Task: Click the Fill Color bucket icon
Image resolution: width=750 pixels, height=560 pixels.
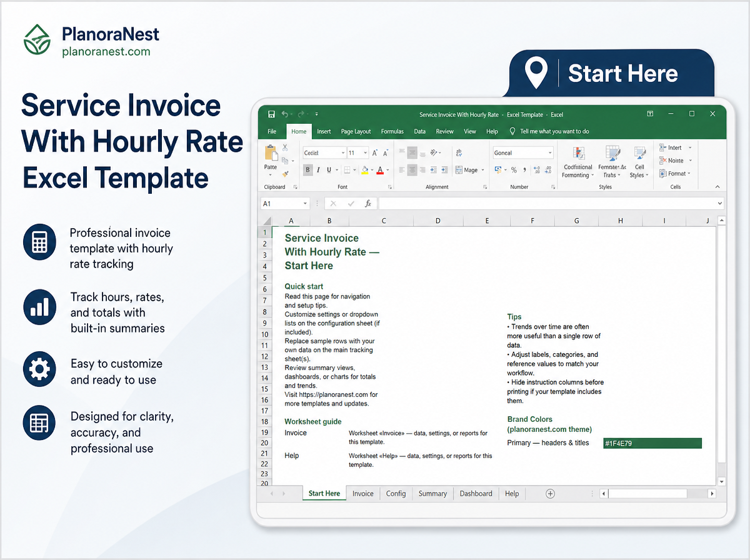Action: [x=365, y=169]
